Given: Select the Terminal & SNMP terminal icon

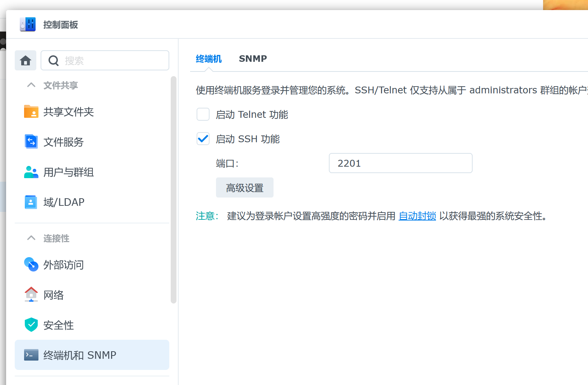Looking at the screenshot, I should point(31,355).
